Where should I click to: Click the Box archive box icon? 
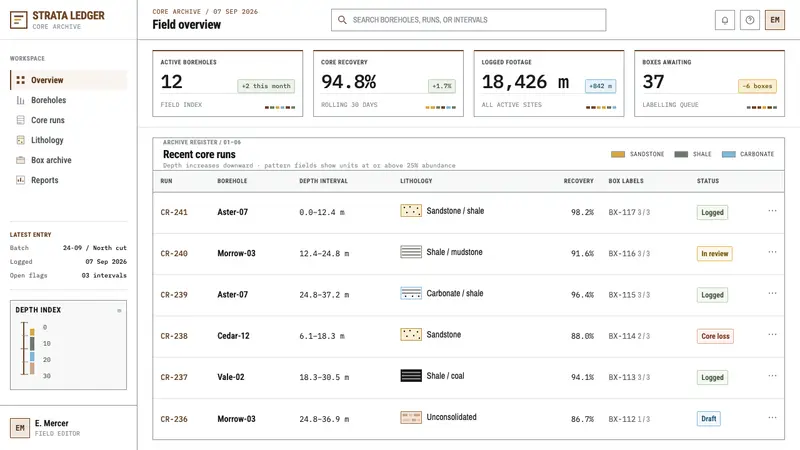[20, 160]
